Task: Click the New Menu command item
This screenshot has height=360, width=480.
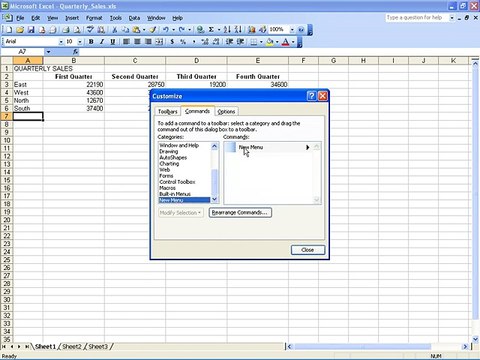Action: pos(268,147)
